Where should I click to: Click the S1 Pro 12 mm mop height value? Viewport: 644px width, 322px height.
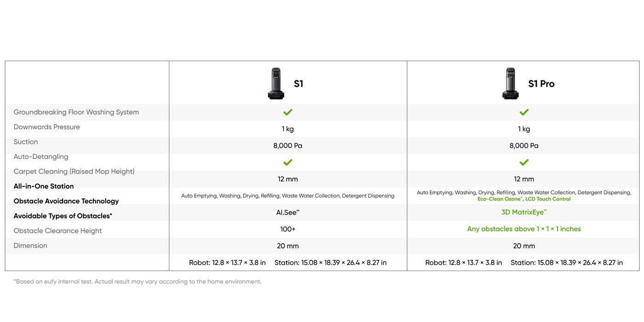click(x=524, y=179)
